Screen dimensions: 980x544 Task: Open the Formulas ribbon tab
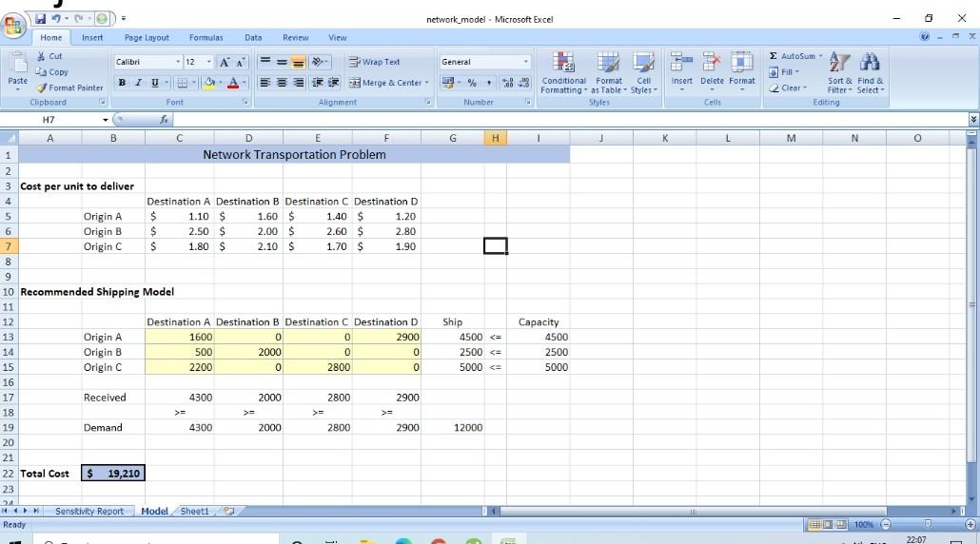(206, 37)
